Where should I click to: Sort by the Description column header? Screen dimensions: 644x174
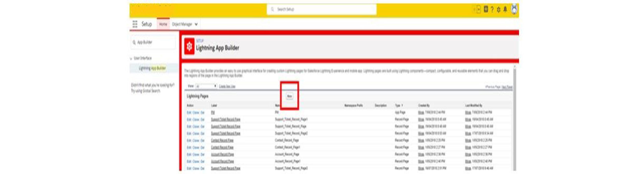(x=381, y=105)
